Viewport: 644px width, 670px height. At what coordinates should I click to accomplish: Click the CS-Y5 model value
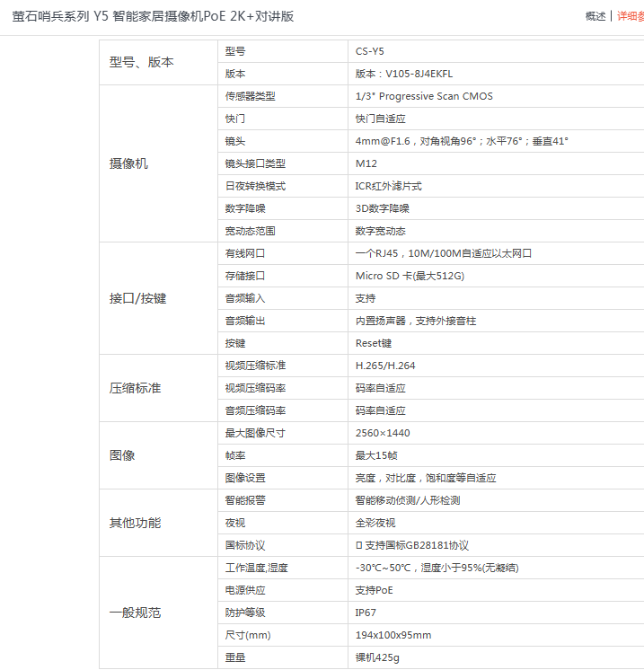[370, 51]
